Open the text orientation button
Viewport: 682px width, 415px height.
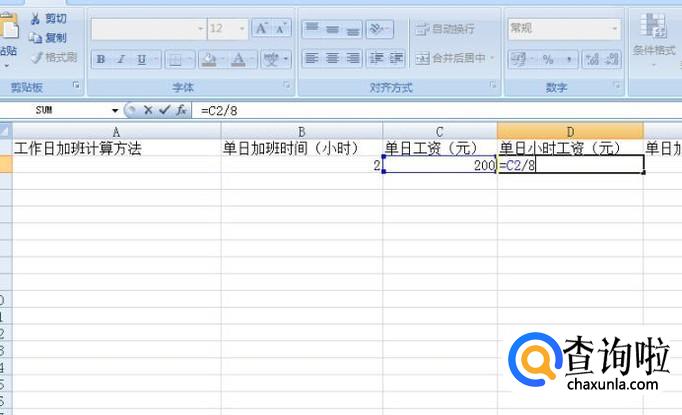[379, 29]
